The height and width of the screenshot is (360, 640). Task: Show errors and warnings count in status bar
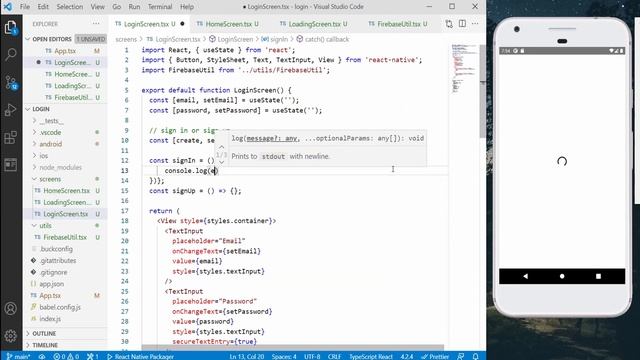pyautogui.click(x=66, y=356)
